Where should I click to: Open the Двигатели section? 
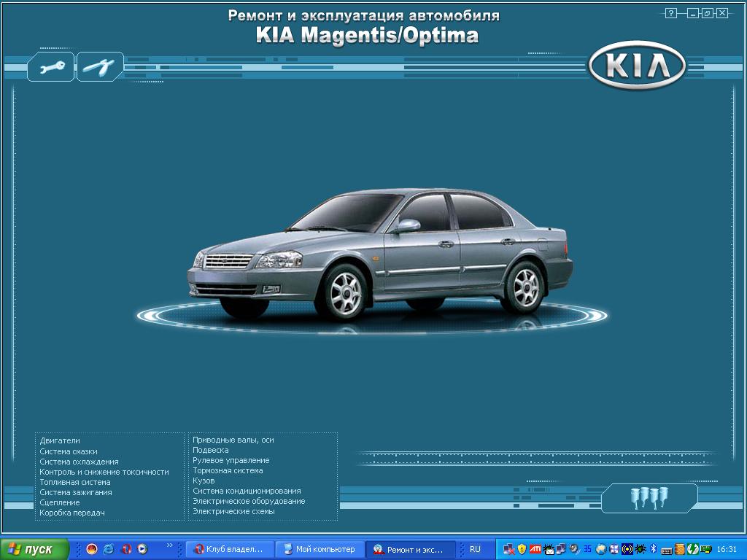[60, 441]
